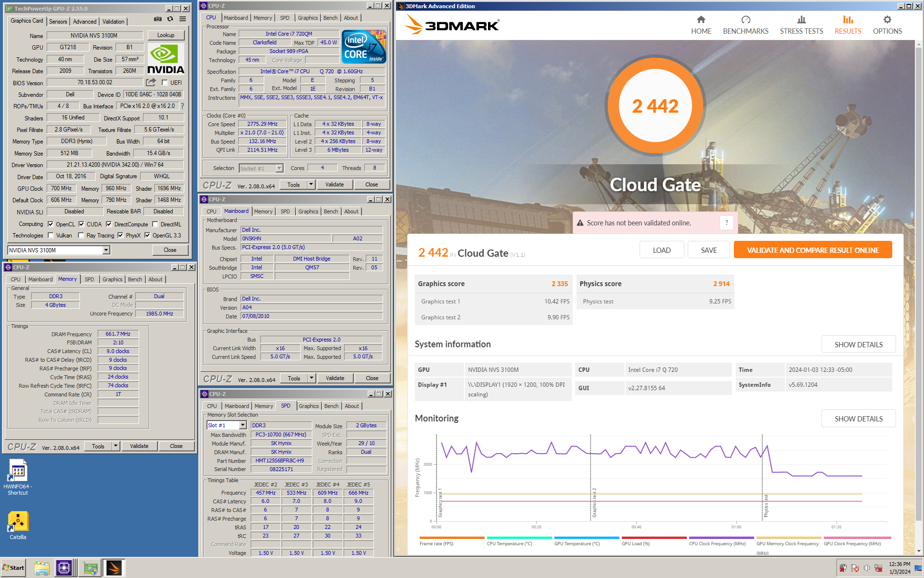The image size is (924, 578).
Task: Click the GPU Name field NVIDIA NVS 3100M
Action: pos(94,35)
